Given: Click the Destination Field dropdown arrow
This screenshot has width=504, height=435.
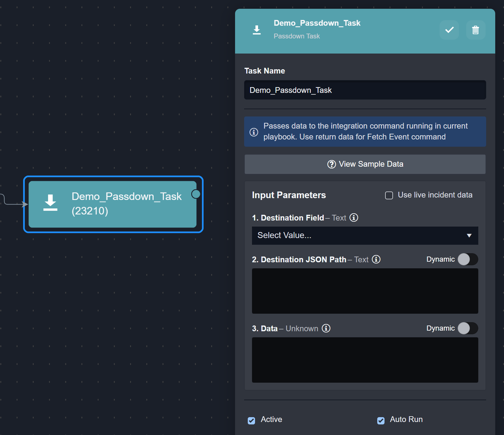Looking at the screenshot, I should click(x=469, y=236).
